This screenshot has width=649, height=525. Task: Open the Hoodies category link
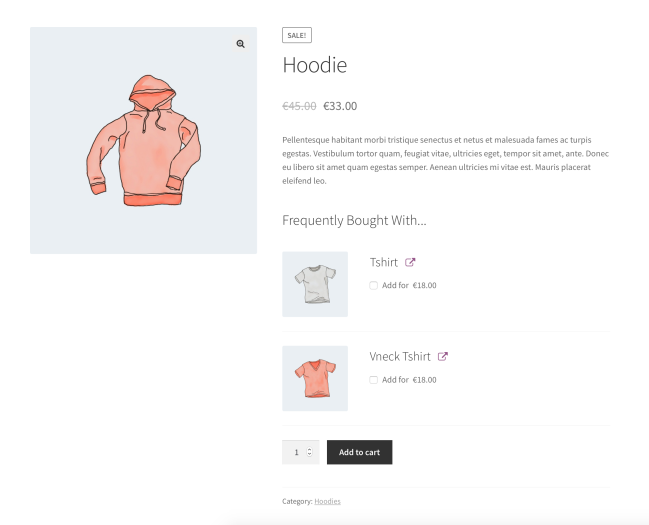click(x=327, y=501)
